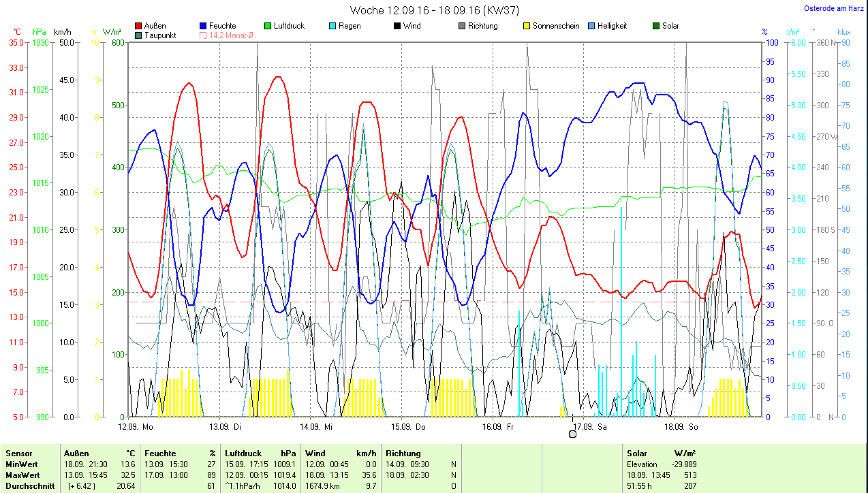Click the Helligkeit legend square
This screenshot has height=493, width=868.
pos(591,27)
